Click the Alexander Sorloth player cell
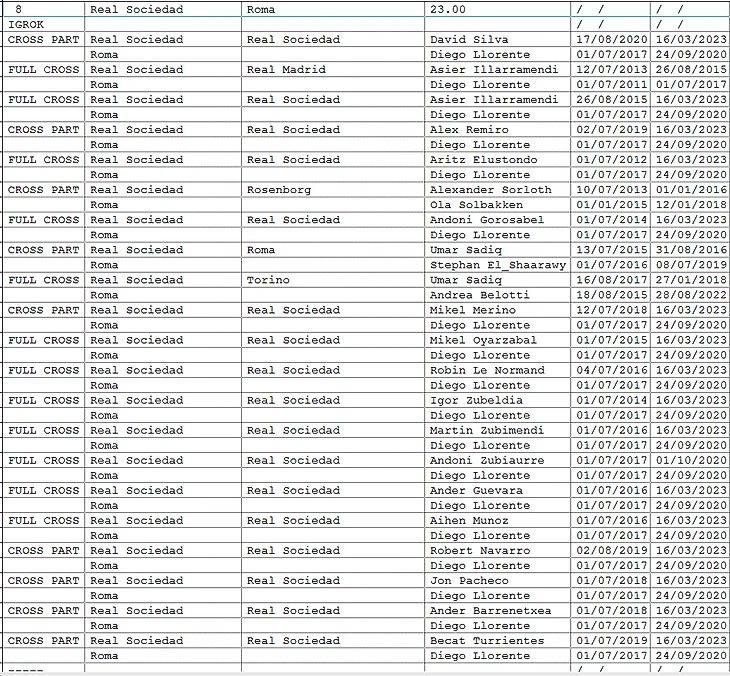This screenshot has width=730, height=676. point(497,190)
